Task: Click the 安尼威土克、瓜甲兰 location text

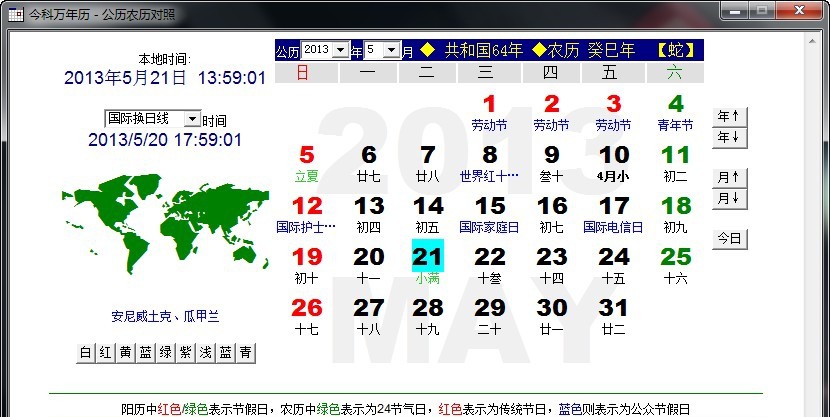Action: (x=165, y=316)
